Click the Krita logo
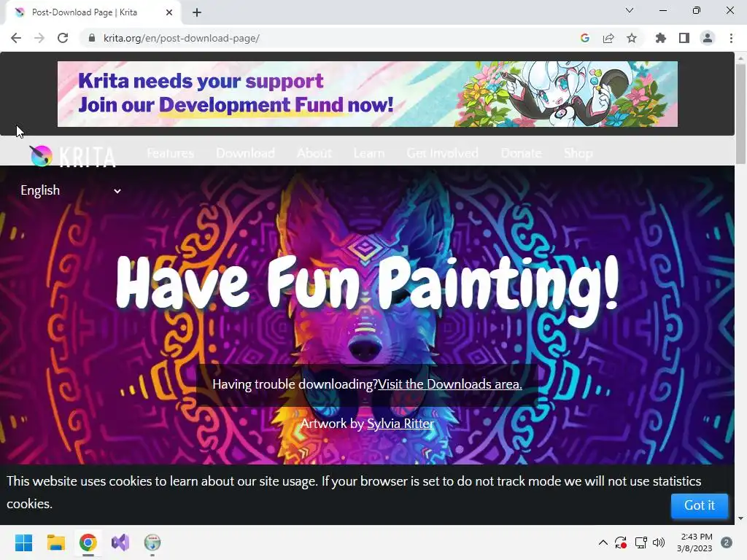Image resolution: width=747 pixels, height=560 pixels. tap(73, 155)
